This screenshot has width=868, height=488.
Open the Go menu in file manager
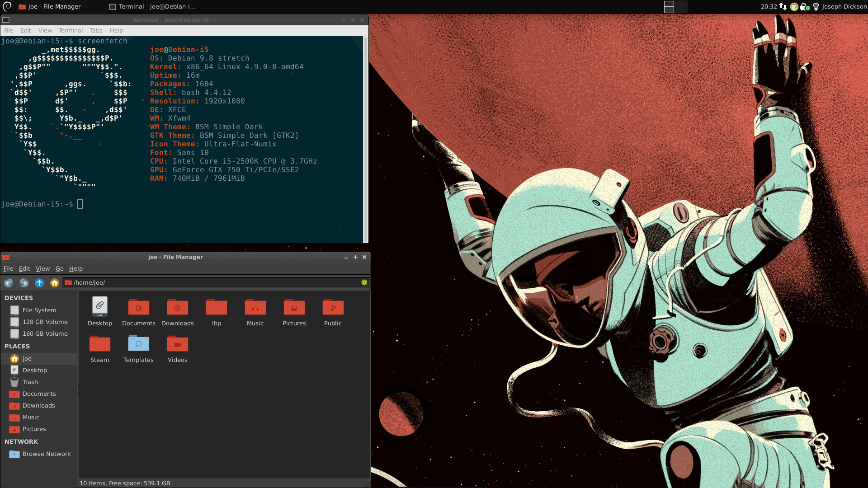pos(59,268)
